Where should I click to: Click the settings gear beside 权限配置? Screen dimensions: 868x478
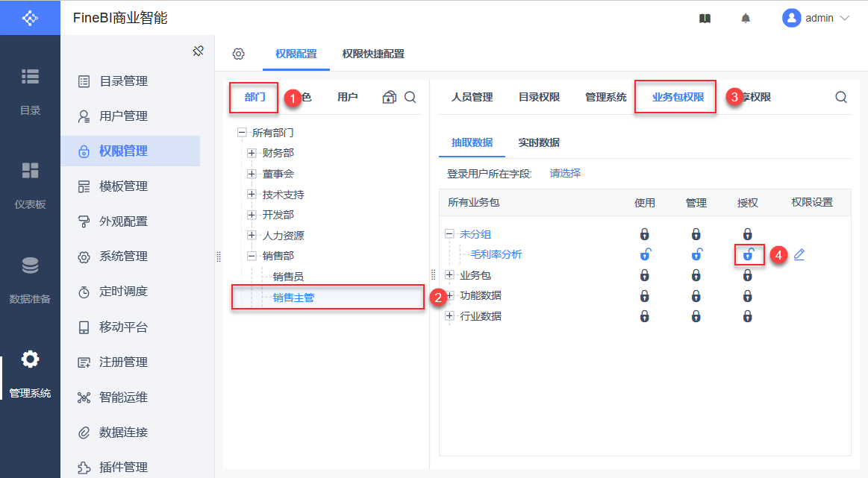tap(239, 54)
